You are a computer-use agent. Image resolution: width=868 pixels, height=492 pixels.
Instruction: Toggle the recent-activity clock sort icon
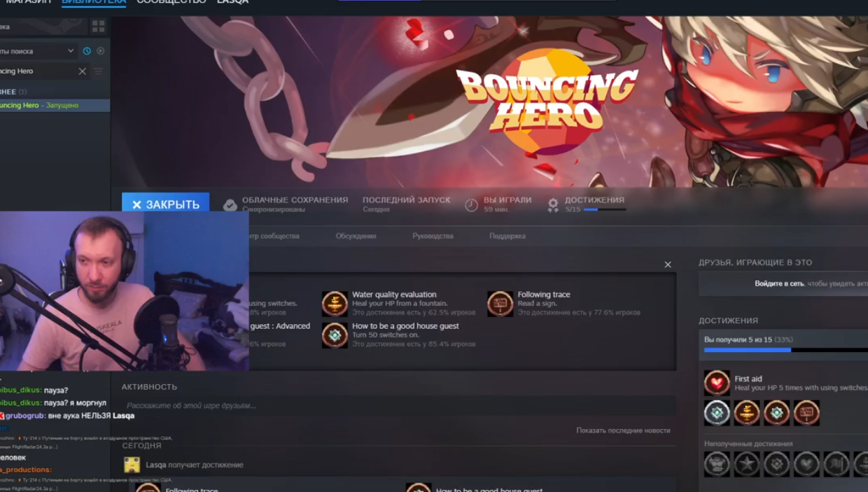point(87,51)
